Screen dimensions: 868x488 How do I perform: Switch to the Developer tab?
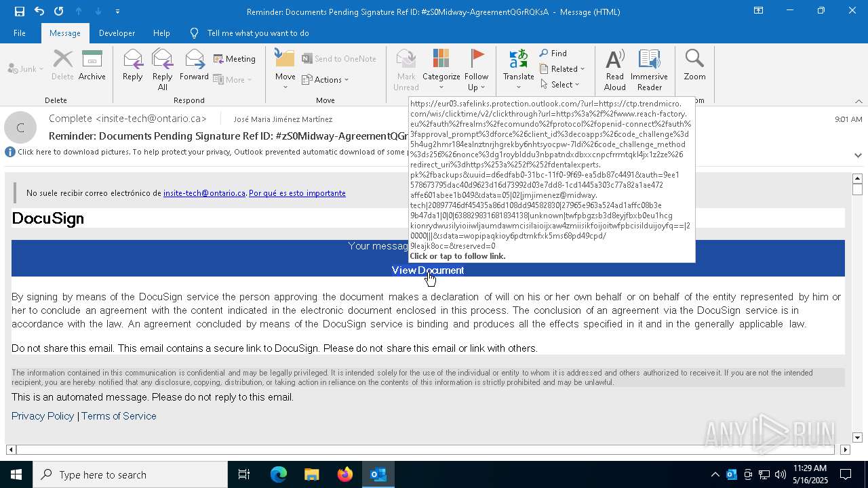coord(117,33)
